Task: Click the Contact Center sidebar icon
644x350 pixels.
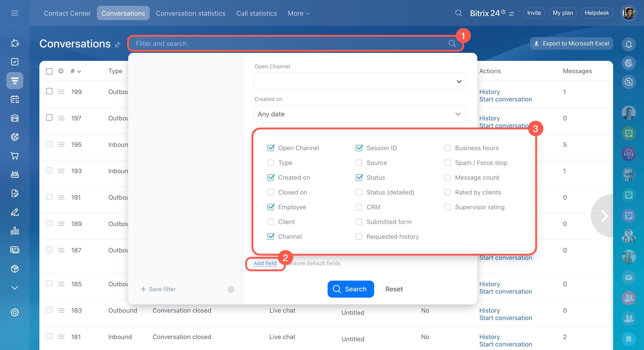Action: [x=15, y=81]
